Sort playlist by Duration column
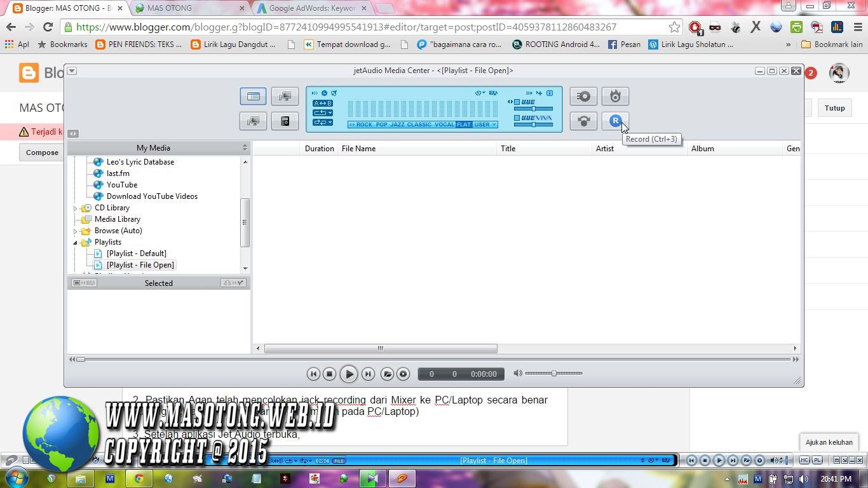Image resolution: width=868 pixels, height=488 pixels. [319, 149]
